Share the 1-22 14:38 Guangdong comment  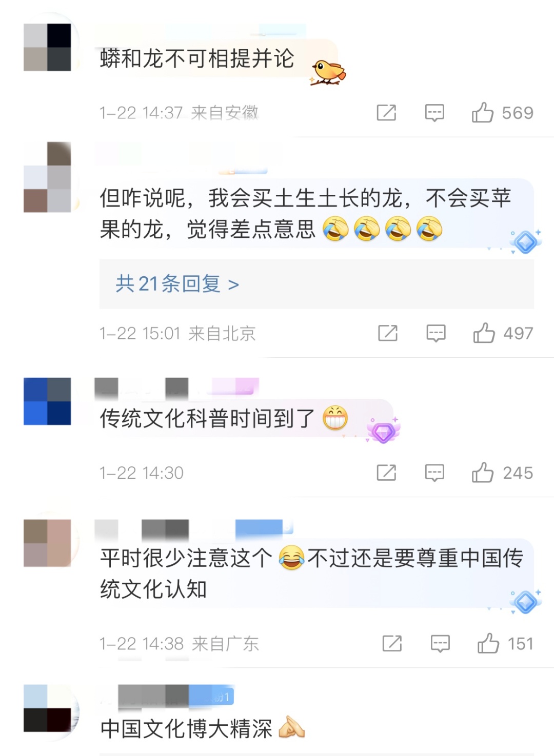(392, 643)
